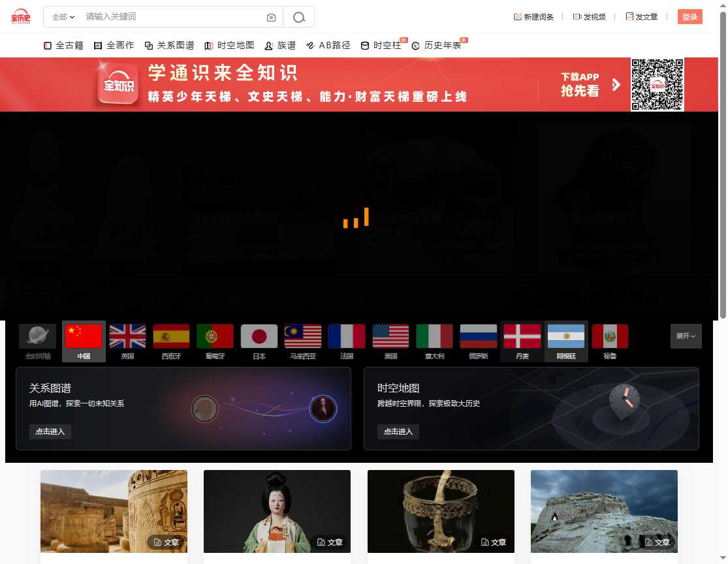Choose the United Kingdom flag

point(127,337)
